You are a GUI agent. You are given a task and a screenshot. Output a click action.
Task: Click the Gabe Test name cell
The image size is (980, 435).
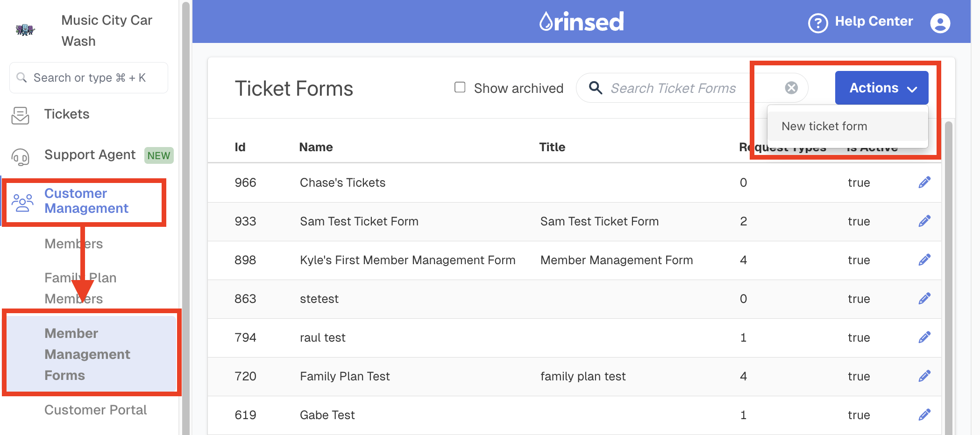click(x=327, y=415)
